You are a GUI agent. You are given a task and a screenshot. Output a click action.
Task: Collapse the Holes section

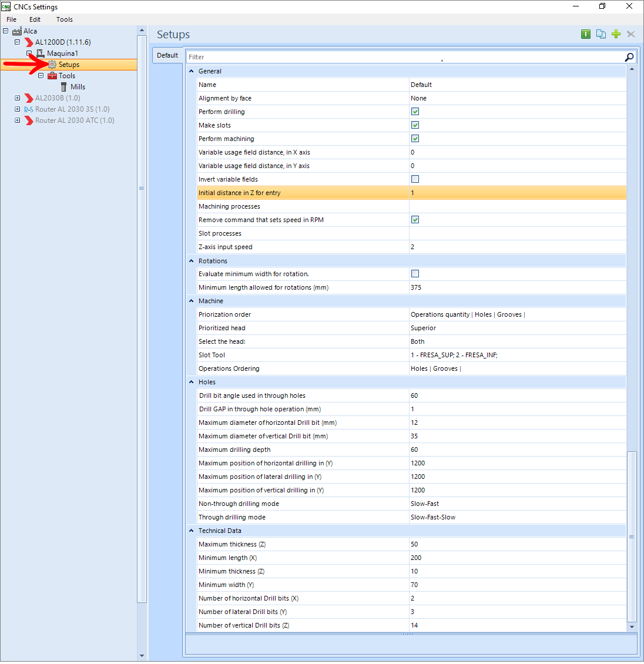[x=192, y=382]
